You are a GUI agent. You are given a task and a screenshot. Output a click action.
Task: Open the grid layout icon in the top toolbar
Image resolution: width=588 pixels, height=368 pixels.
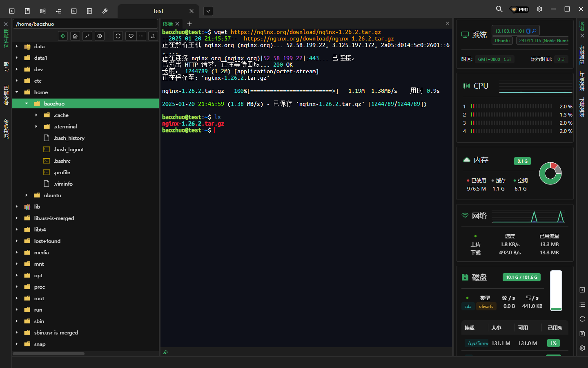click(43, 11)
